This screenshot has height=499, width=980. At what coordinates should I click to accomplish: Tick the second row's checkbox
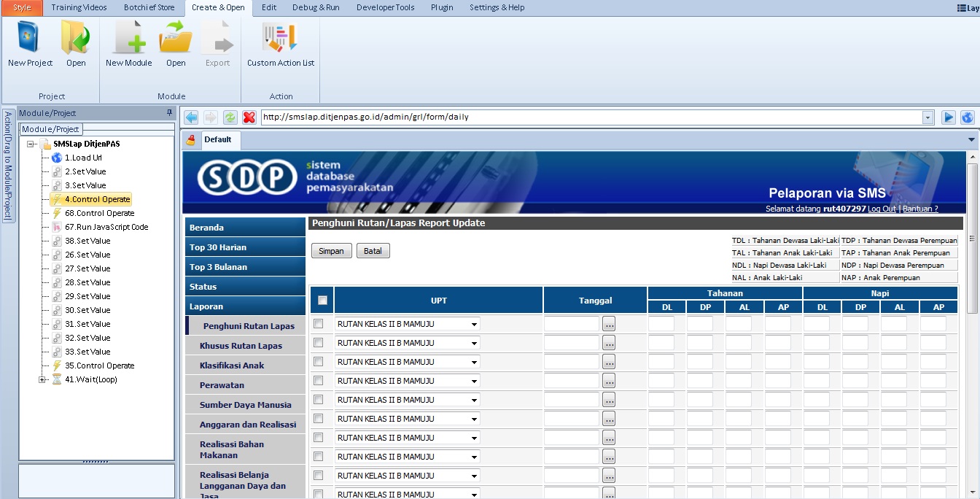[x=318, y=343]
